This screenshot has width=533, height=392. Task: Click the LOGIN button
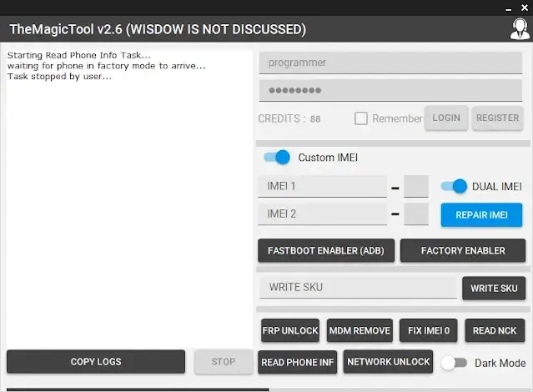tap(446, 118)
